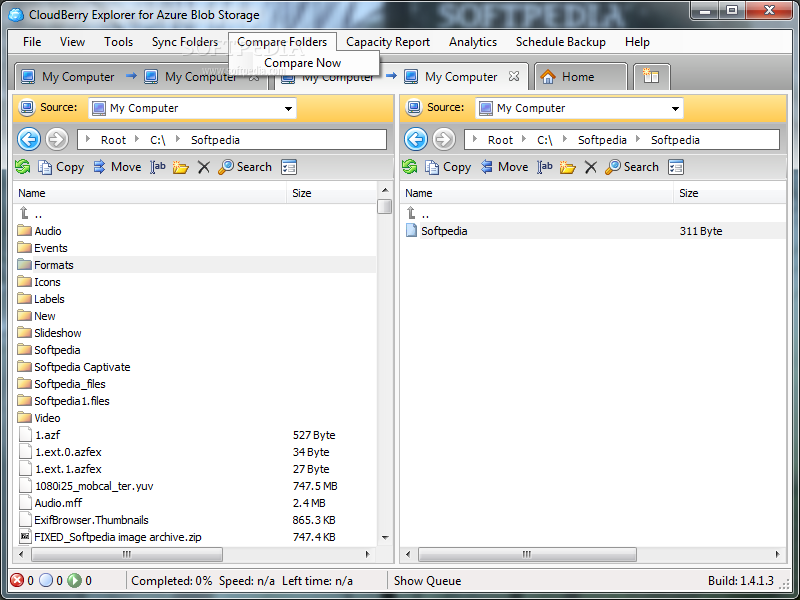The height and width of the screenshot is (600, 800).
Task: Click Root in left breadcrumb path
Action: coord(113,140)
